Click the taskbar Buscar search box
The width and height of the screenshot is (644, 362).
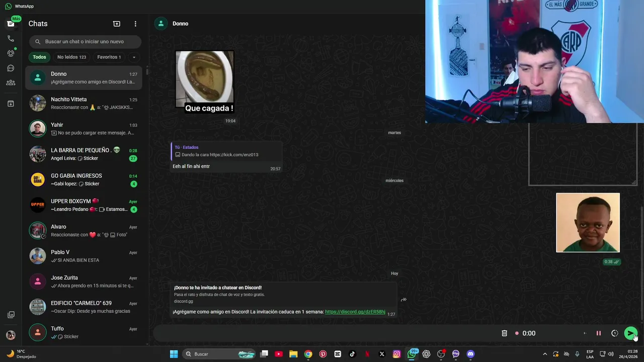pyautogui.click(x=219, y=354)
